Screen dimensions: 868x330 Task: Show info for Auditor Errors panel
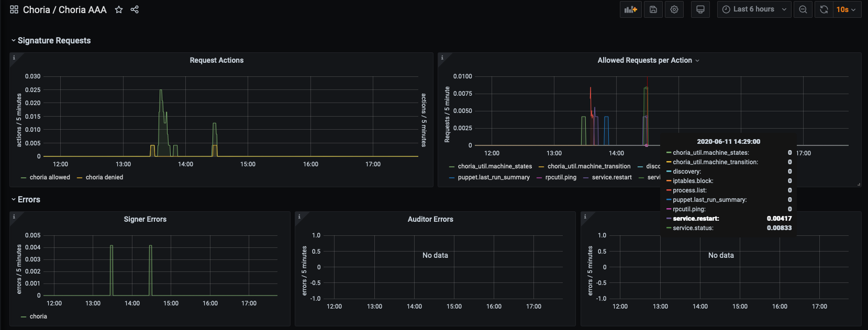pyautogui.click(x=299, y=217)
